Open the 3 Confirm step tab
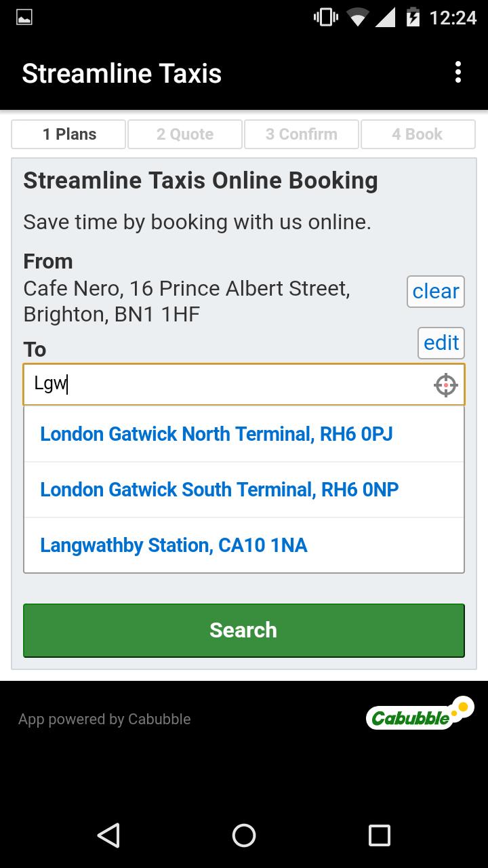Viewport: 488px width, 868px height. (x=302, y=134)
